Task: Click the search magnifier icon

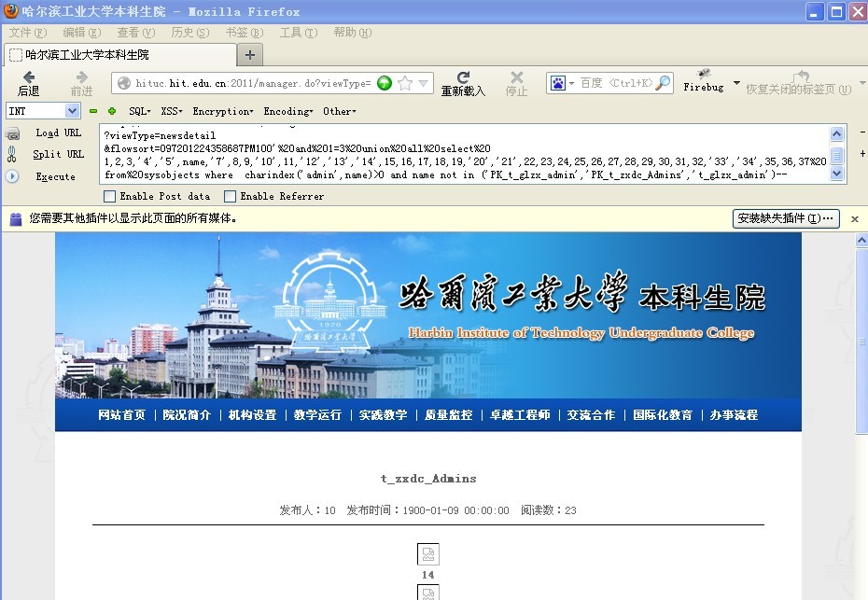Action: pyautogui.click(x=664, y=83)
